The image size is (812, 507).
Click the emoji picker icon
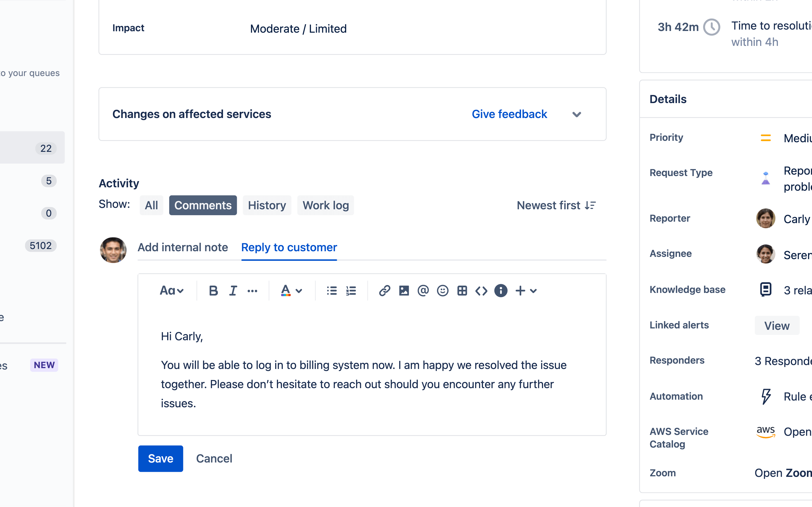(x=442, y=290)
